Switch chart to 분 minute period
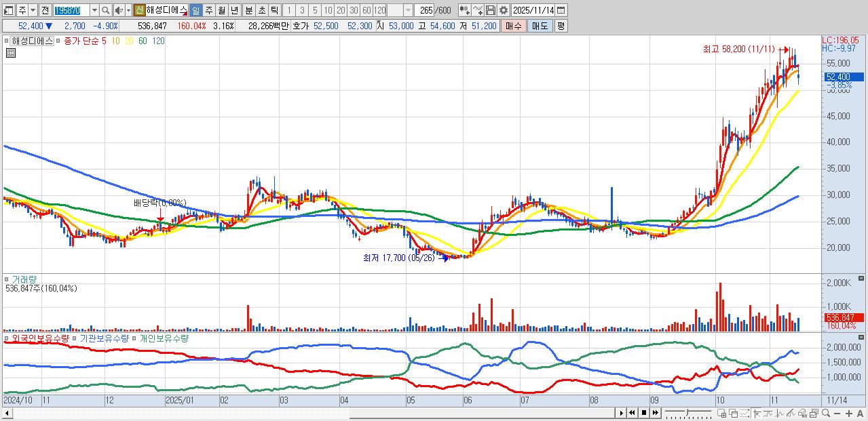This screenshot has height=421, width=868. pyautogui.click(x=248, y=10)
